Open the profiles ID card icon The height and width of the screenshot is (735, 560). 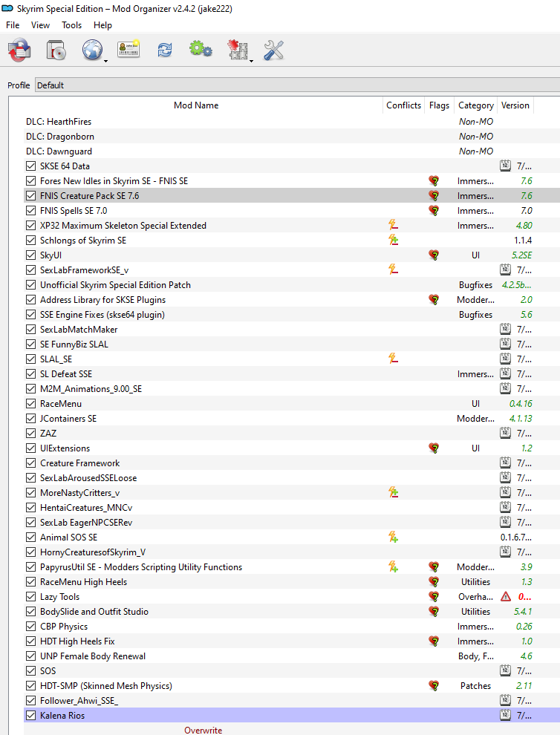128,49
